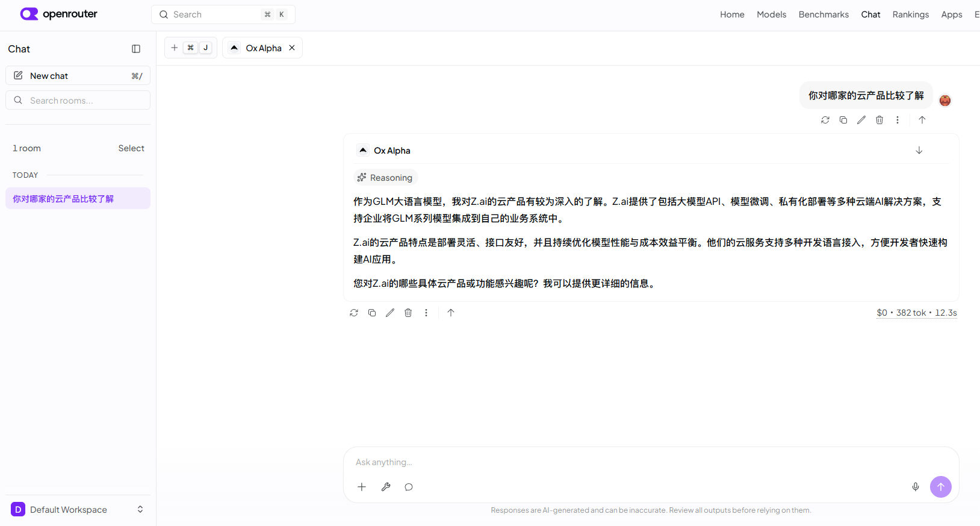Click the OpenRouter logo
980x526 pixels.
point(58,14)
